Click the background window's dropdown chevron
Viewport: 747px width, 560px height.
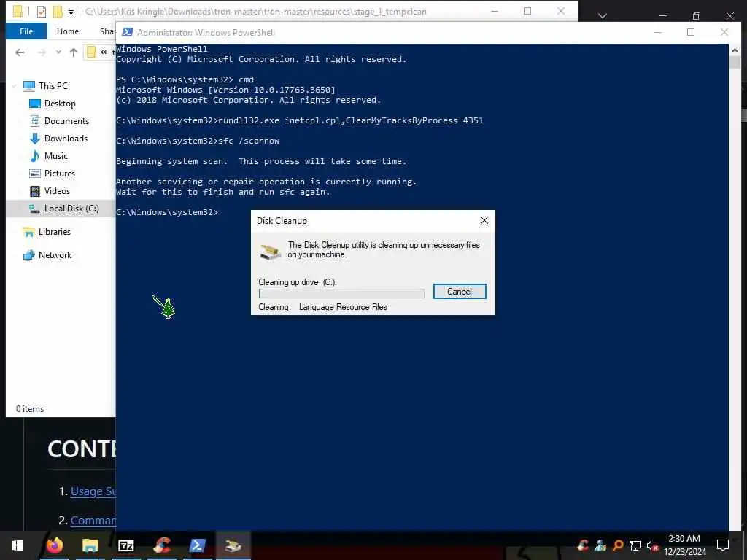coord(602,16)
